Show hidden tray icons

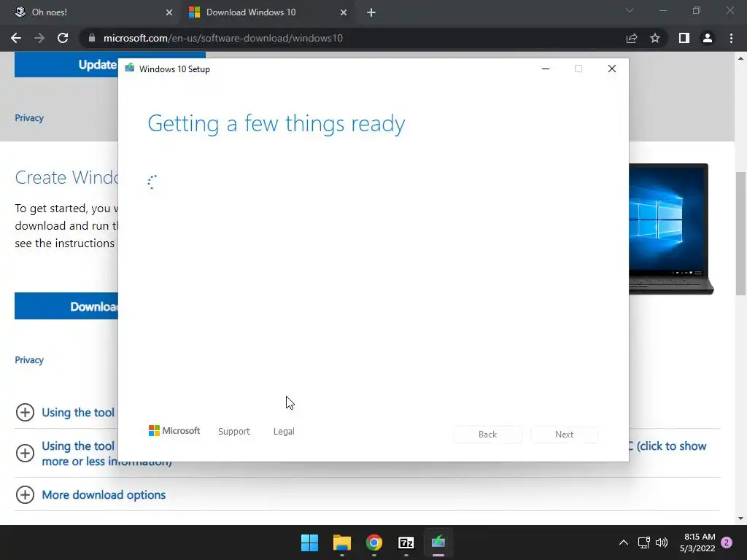pyautogui.click(x=624, y=542)
